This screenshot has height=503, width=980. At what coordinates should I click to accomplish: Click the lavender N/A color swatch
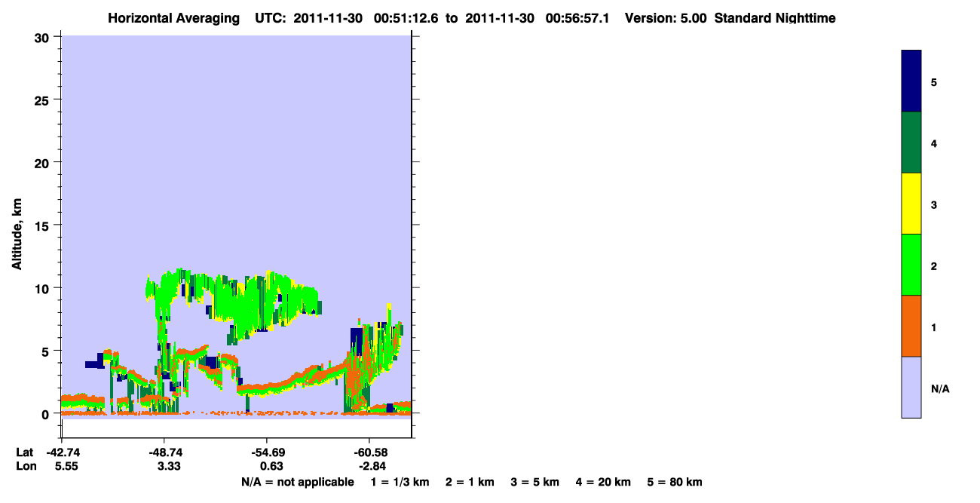click(911, 387)
